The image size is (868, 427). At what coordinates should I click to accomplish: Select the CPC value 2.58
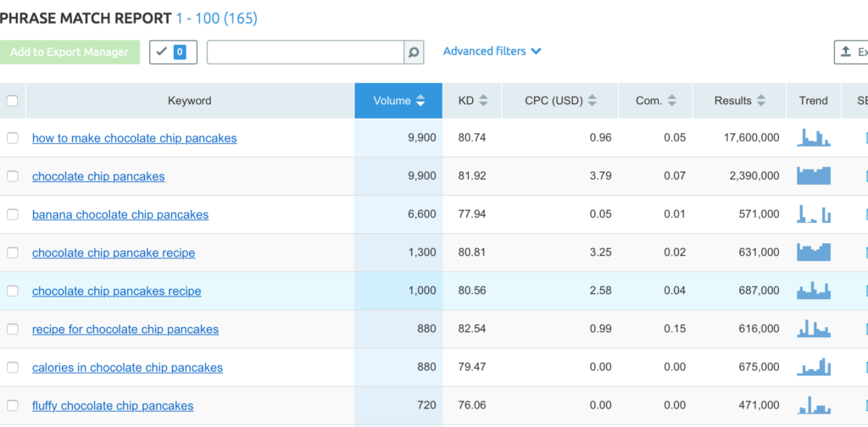(601, 291)
